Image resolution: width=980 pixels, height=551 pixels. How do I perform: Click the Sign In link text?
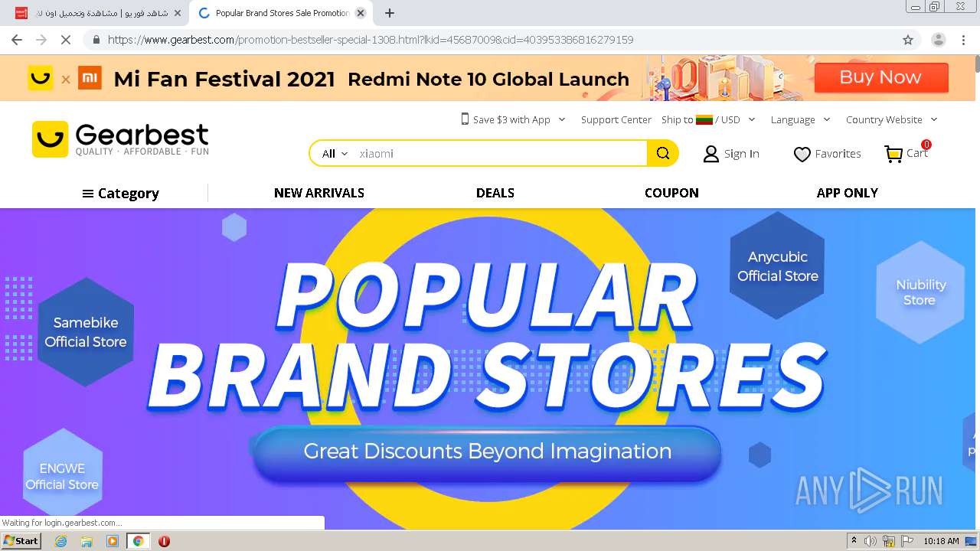(x=742, y=154)
